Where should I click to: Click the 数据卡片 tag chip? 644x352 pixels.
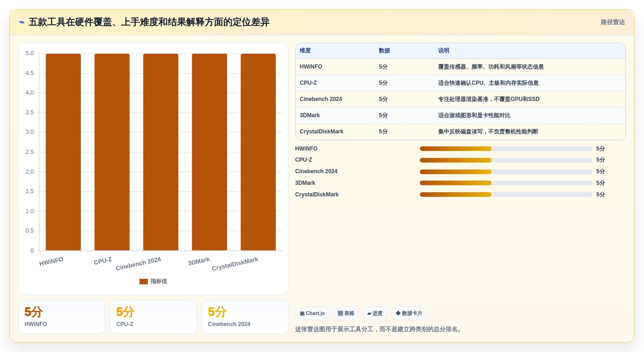click(409, 314)
